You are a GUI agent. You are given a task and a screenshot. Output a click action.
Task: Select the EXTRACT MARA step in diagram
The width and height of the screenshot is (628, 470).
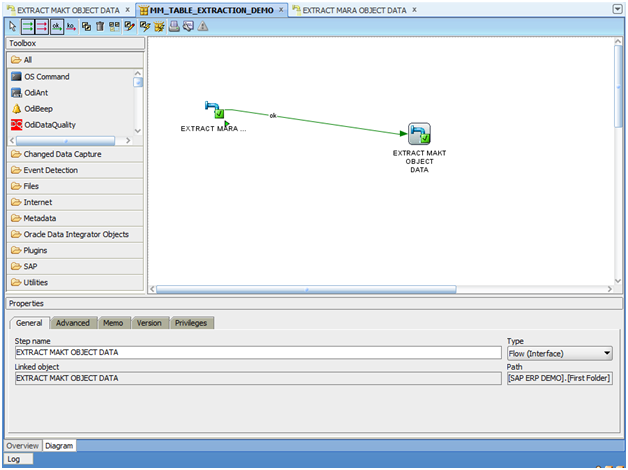point(215,110)
